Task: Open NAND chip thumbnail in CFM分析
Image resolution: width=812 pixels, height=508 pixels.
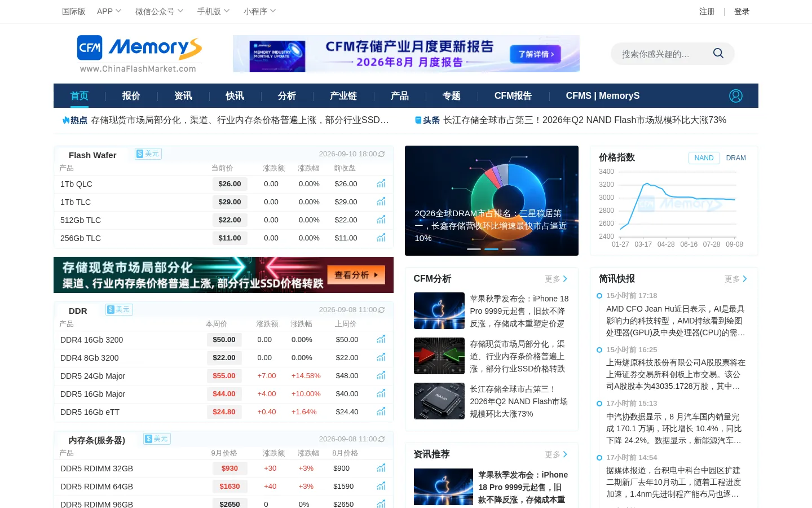Action: click(439, 401)
